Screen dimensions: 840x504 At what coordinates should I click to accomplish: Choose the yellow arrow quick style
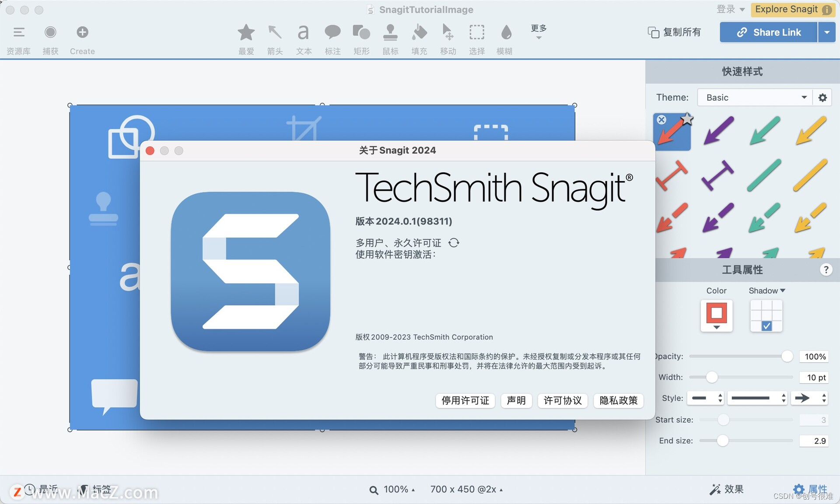click(x=811, y=130)
